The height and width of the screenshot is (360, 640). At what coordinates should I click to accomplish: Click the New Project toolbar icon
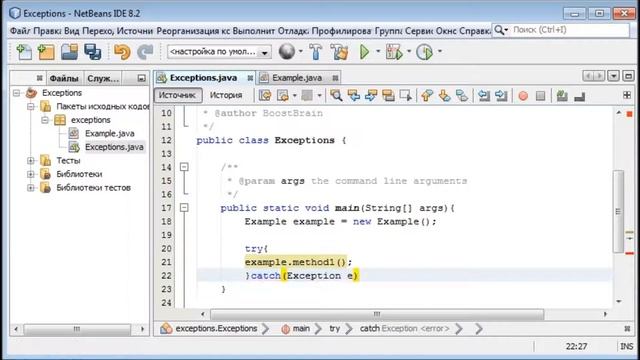point(46,52)
